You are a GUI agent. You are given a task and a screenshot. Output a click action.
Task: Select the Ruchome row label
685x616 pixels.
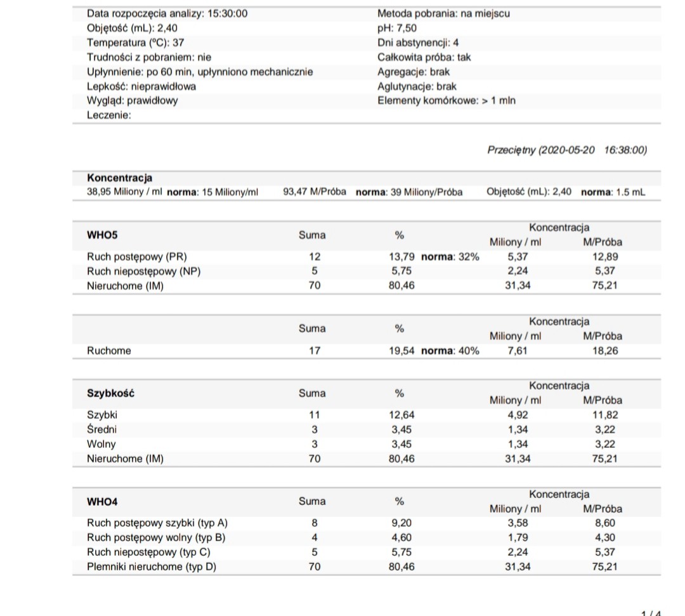click(x=108, y=350)
